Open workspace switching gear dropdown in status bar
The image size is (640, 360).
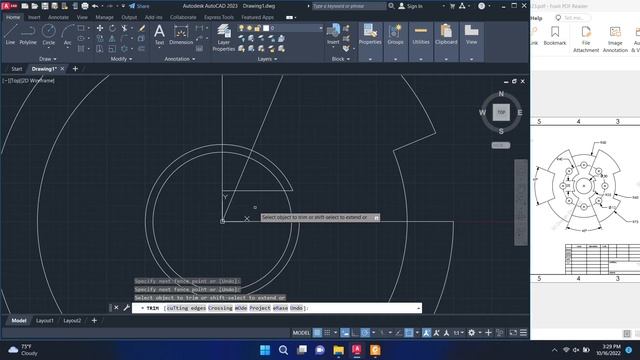(x=480, y=333)
